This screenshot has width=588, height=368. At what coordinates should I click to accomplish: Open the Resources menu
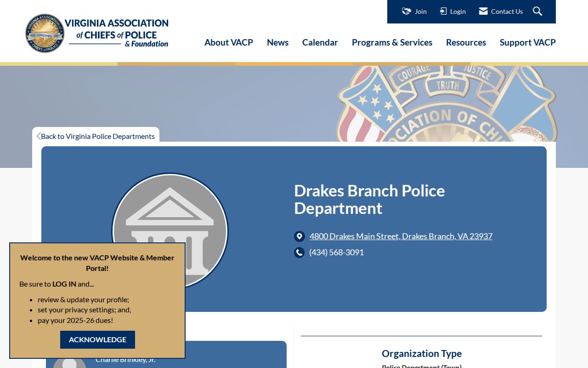[x=466, y=42]
